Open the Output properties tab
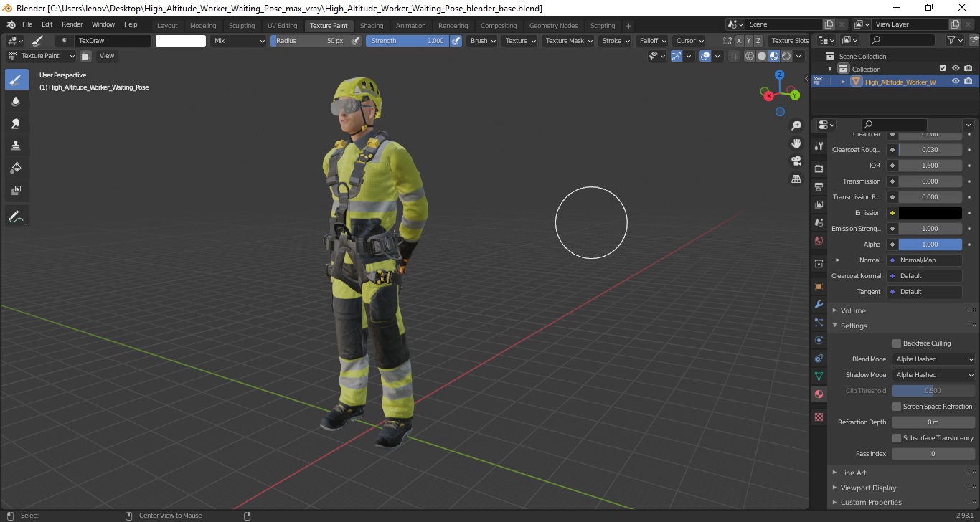This screenshot has width=980, height=522. (819, 186)
